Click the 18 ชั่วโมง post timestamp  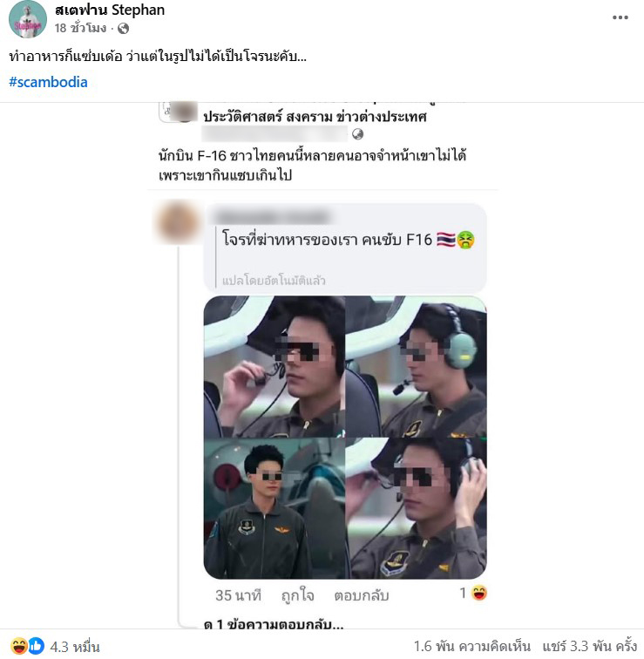(x=80, y=28)
